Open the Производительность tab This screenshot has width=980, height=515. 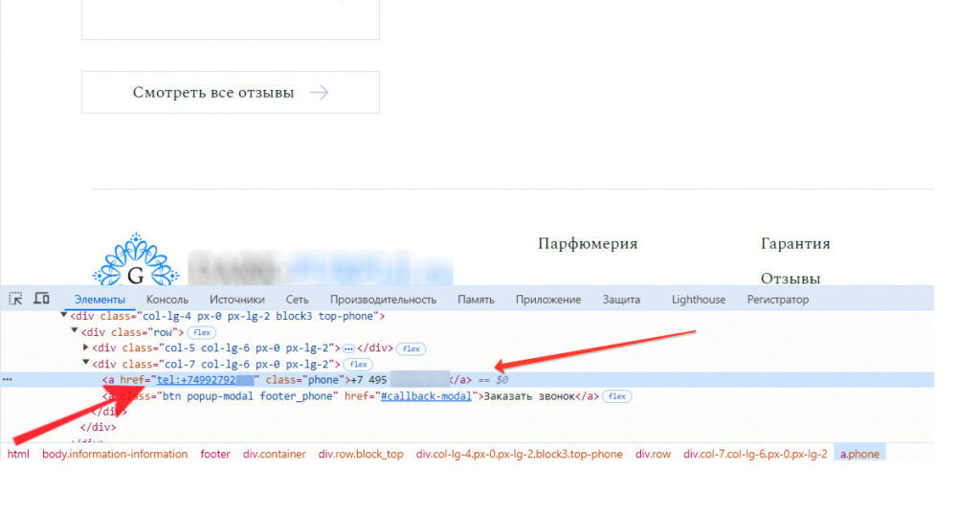[x=383, y=300]
